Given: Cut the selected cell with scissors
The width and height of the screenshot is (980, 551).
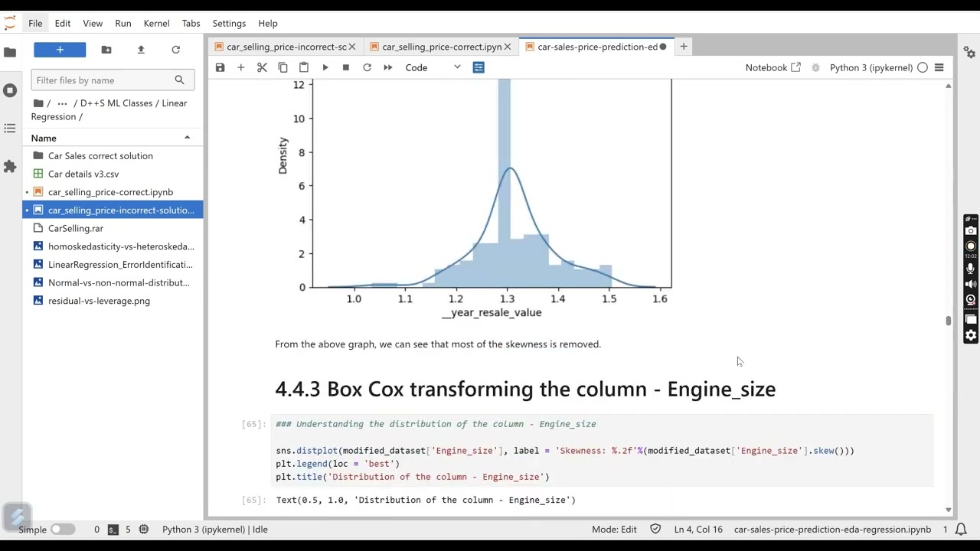Looking at the screenshot, I should pyautogui.click(x=262, y=67).
